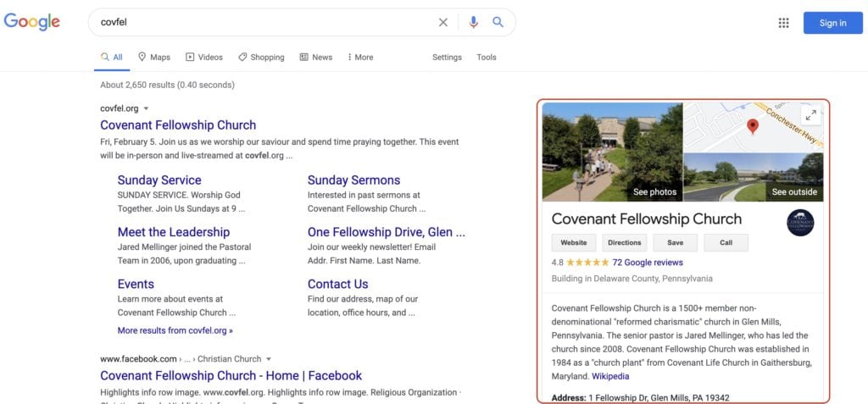Open the facebook.com result dropdown arrow
868x404 pixels.
(269, 358)
